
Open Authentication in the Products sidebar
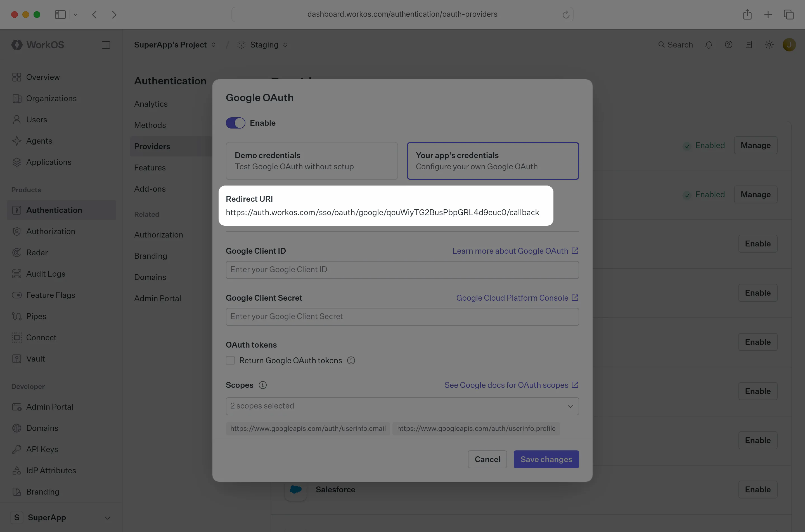pos(61,210)
